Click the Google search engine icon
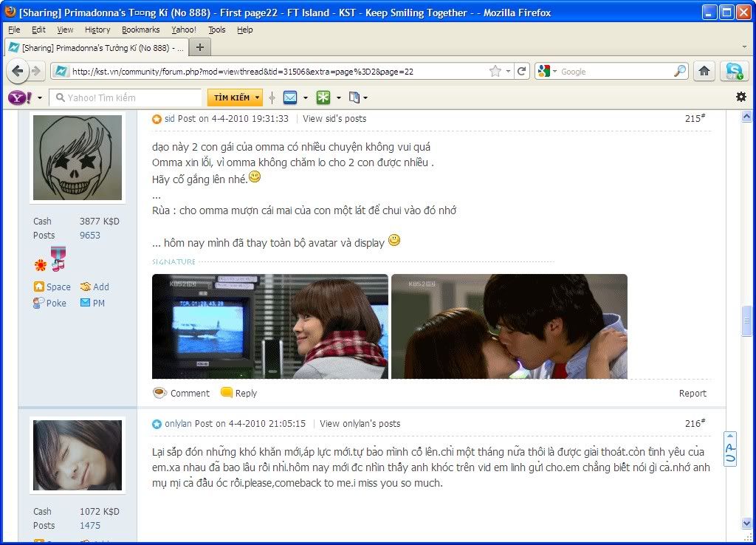Screen dimensions: 756x545 pyautogui.click(x=544, y=72)
